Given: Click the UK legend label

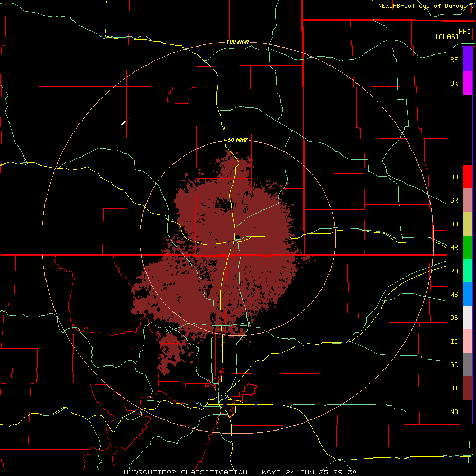Looking at the screenshot, I should point(454,83).
